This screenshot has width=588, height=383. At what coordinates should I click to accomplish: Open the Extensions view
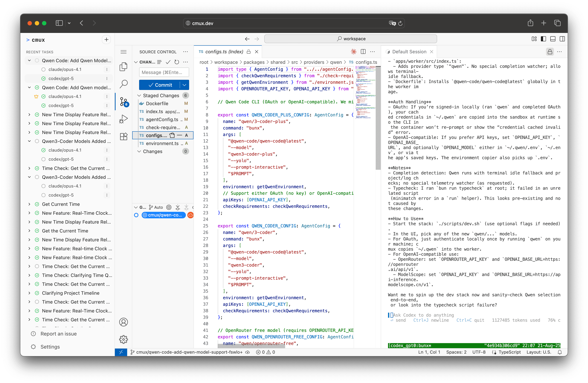pyautogui.click(x=123, y=137)
